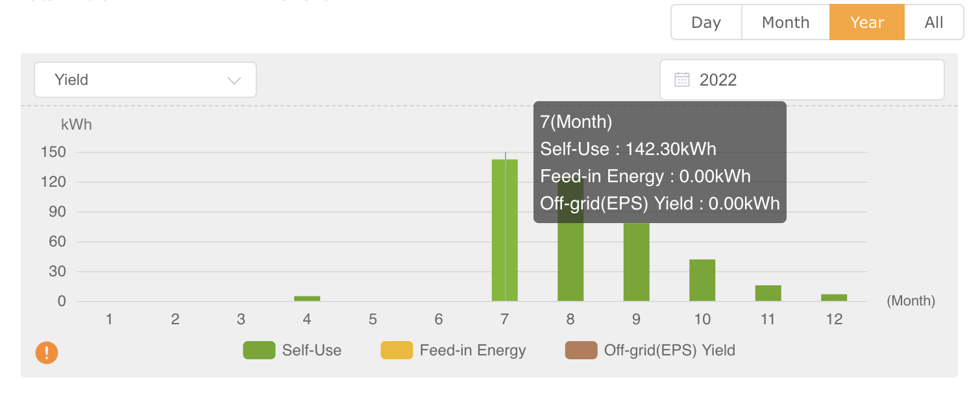Click the calendar icon beside 2022
The image size is (980, 393).
(681, 80)
